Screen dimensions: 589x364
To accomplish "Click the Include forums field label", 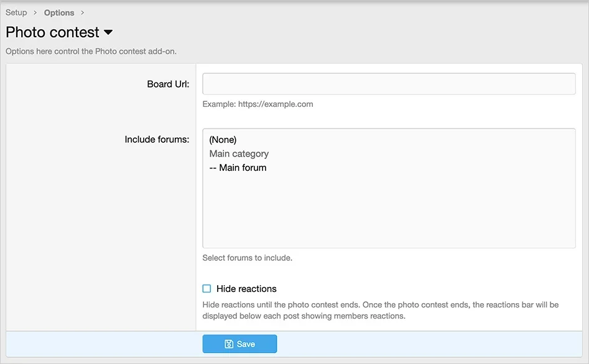I will click(157, 140).
